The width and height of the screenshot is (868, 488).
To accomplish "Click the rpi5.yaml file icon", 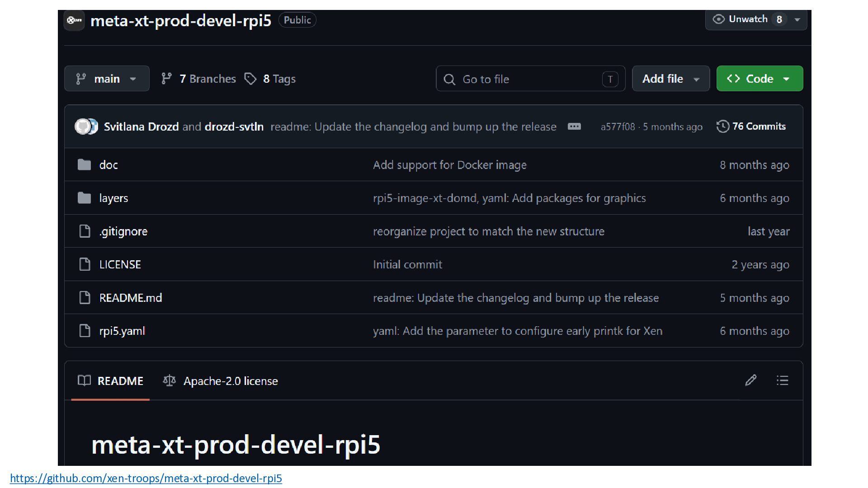I will pos(85,331).
